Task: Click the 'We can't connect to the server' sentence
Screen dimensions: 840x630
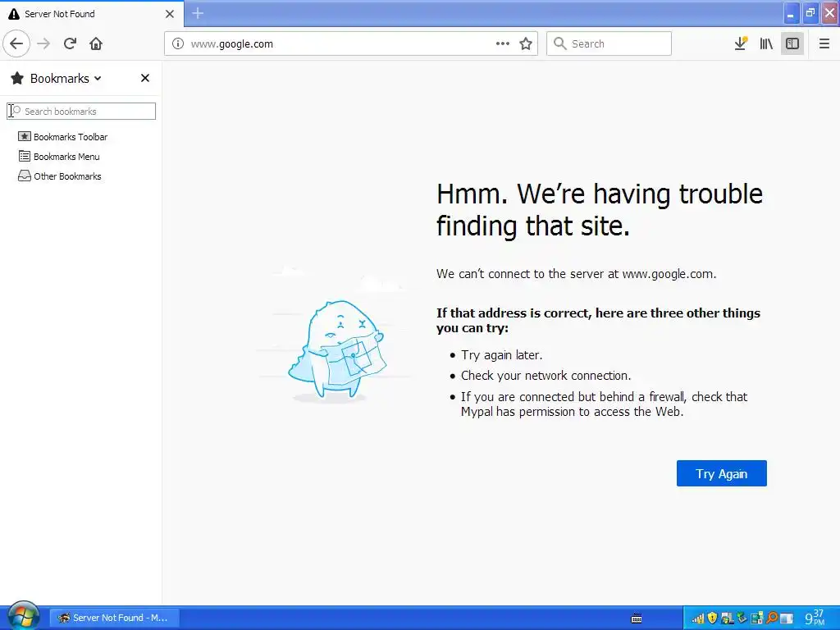Action: (576, 274)
